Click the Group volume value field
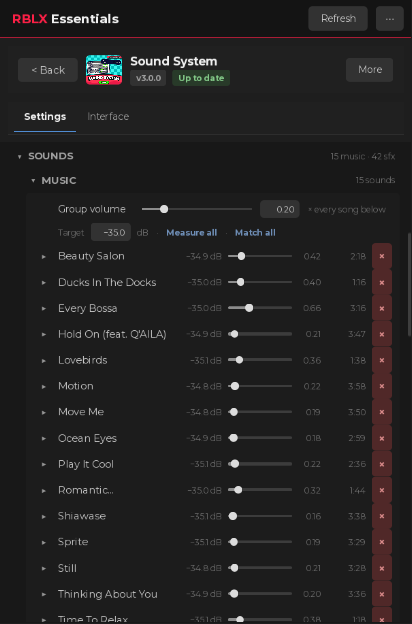The height and width of the screenshot is (624, 412). tap(280, 209)
